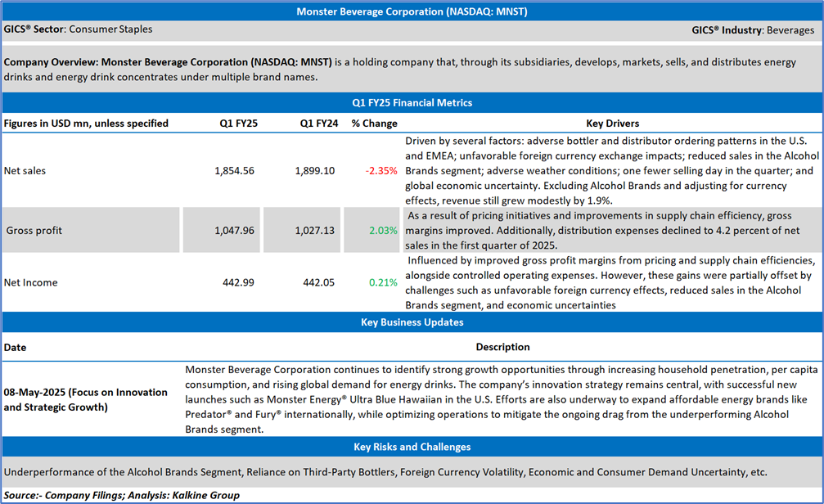Select the Q1 FY25 column header
The image size is (824, 504).
pyautogui.click(x=239, y=124)
